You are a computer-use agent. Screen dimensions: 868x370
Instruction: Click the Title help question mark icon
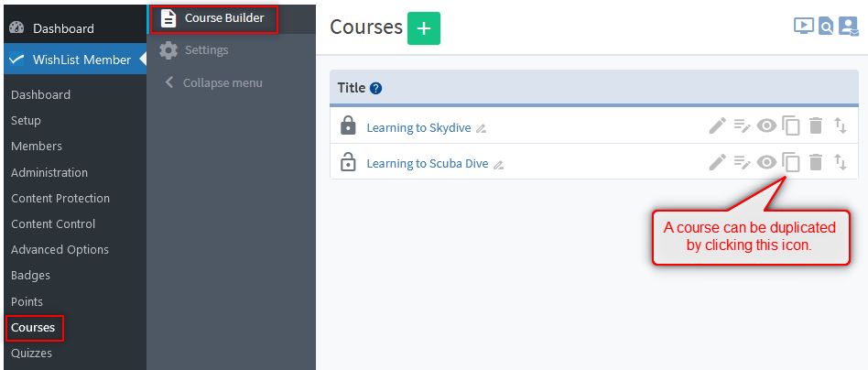point(375,89)
